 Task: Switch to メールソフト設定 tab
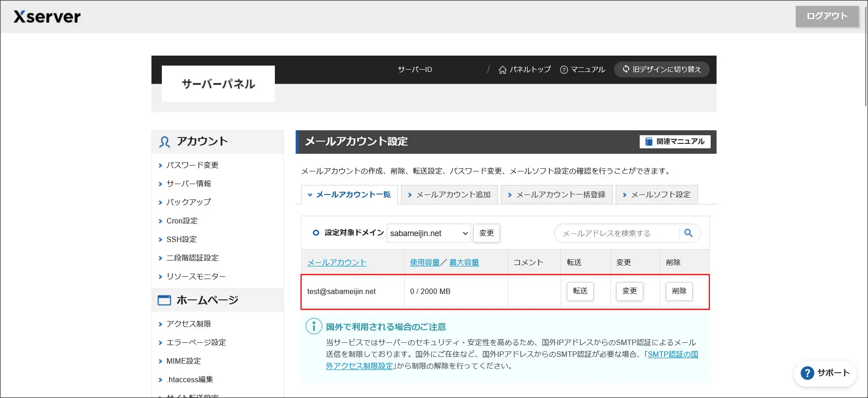(x=656, y=194)
